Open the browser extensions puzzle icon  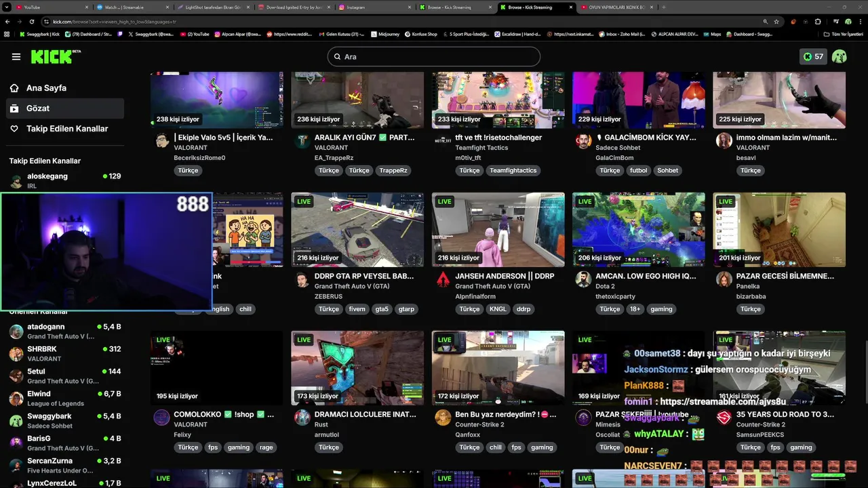818,22
